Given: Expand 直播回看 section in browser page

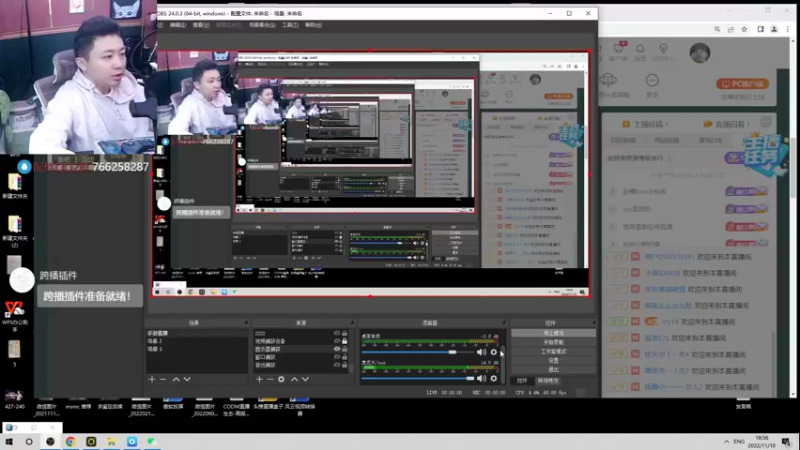Looking at the screenshot, I should click(727, 124).
